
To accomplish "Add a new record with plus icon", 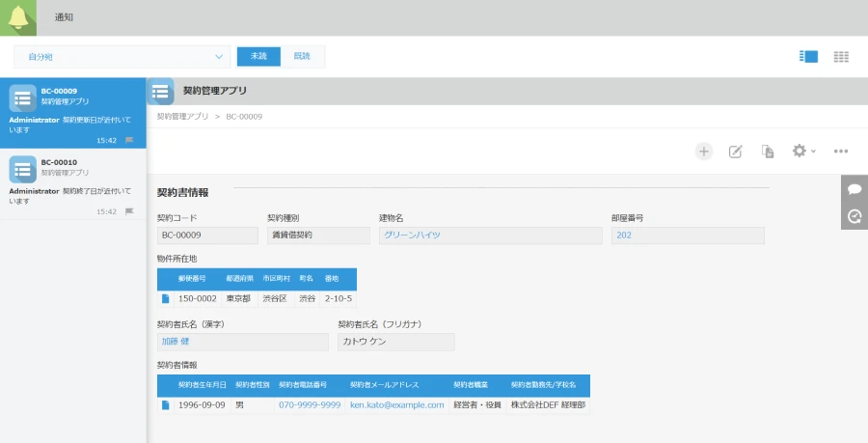I will 704,152.
